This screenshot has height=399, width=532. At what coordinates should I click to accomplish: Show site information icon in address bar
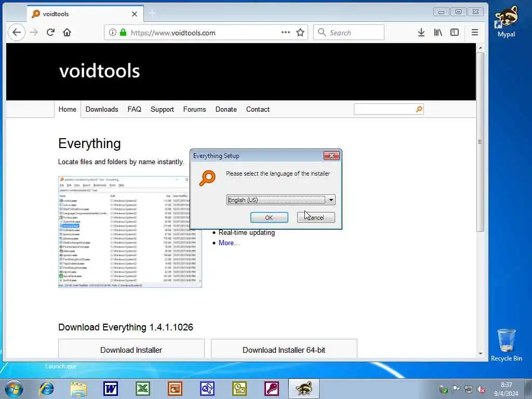click(x=113, y=33)
